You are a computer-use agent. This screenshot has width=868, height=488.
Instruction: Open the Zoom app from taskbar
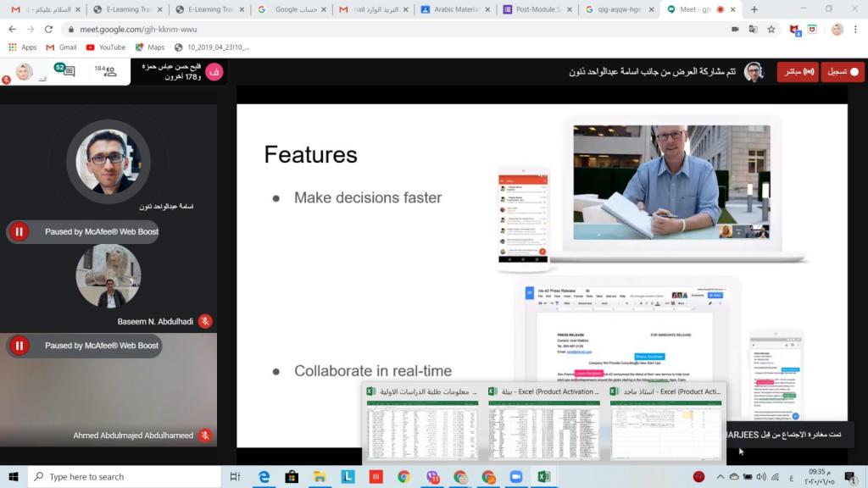click(515, 477)
